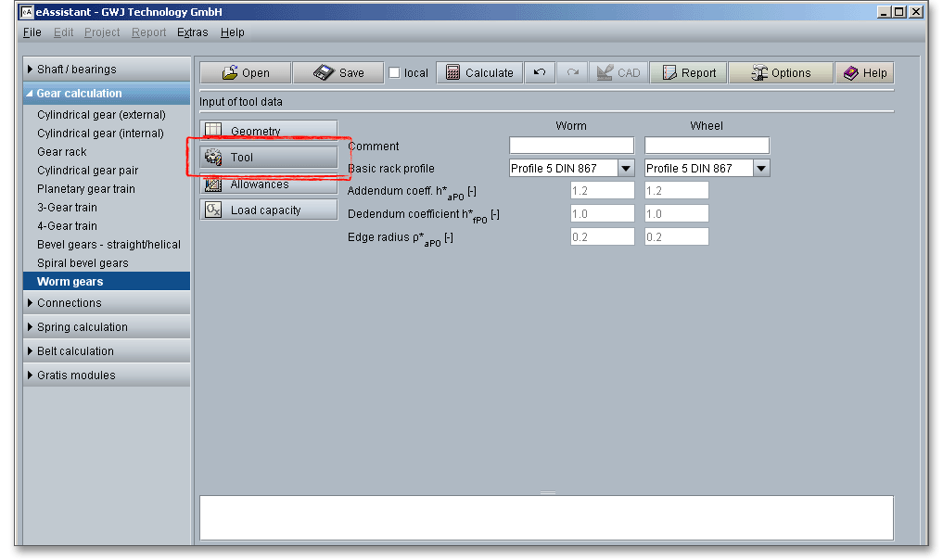
Task: Switch to the Geometry section button
Action: [x=269, y=131]
